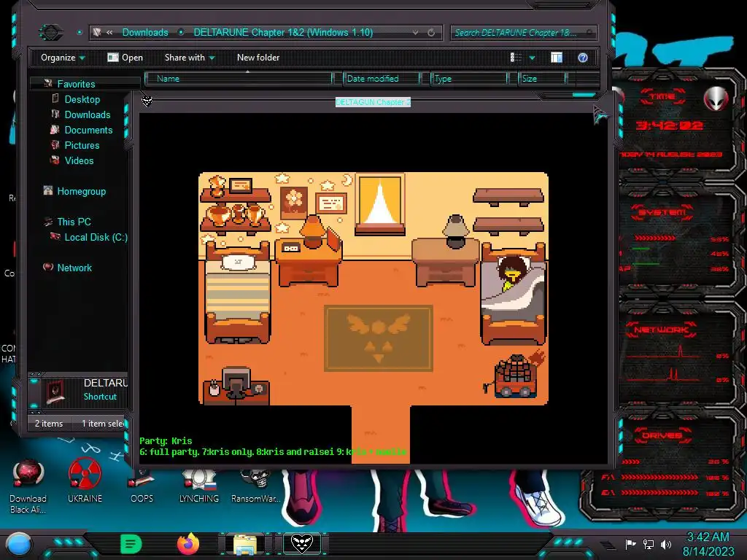Viewport: 747px width, 560px height.
Task: Click the Network gadget header
Action: click(x=661, y=330)
